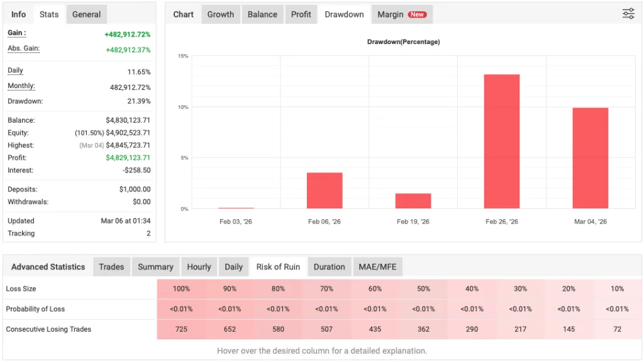
Task: Open the General tab
Action: pyautogui.click(x=86, y=14)
